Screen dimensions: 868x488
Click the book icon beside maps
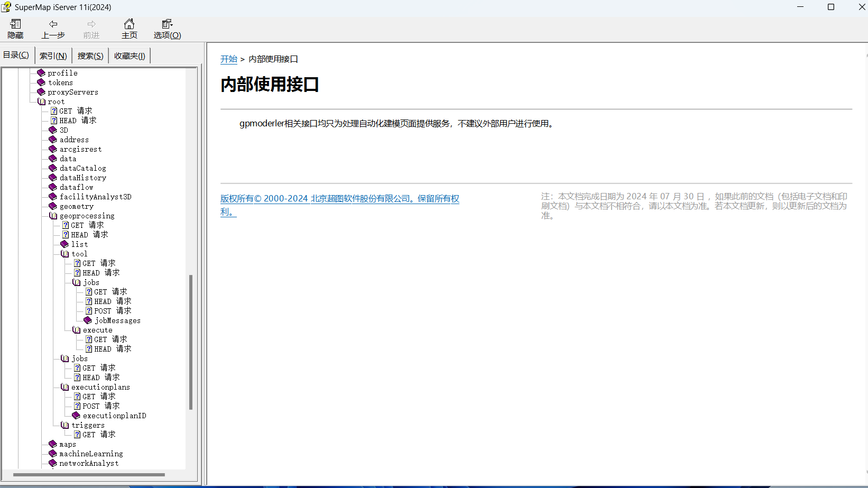point(53,444)
